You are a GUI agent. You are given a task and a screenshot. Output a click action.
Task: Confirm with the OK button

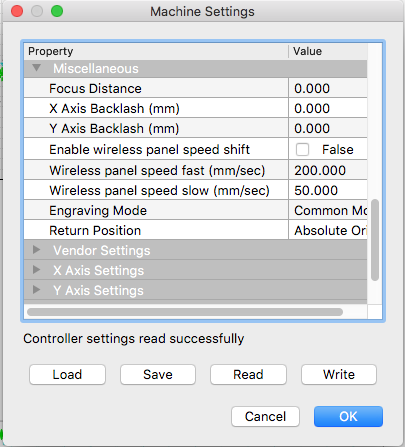(348, 416)
